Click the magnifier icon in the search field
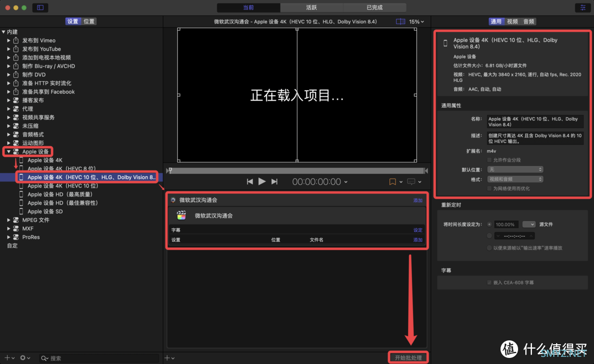This screenshot has width=594, height=364. point(45,359)
